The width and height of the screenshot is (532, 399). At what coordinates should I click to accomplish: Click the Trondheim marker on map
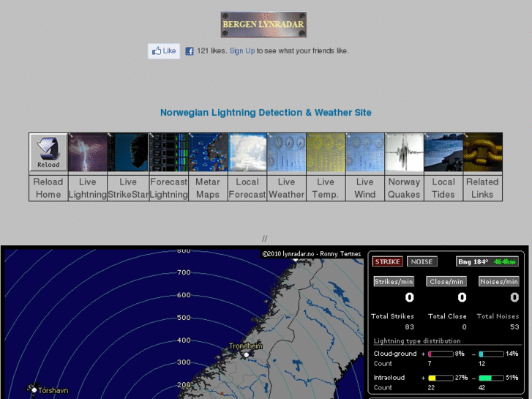click(247, 354)
